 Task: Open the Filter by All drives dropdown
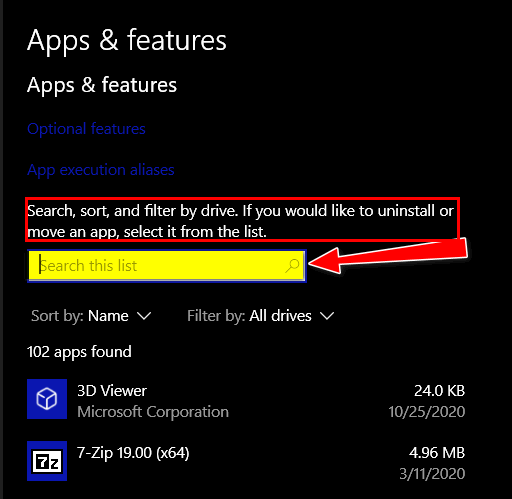(260, 316)
